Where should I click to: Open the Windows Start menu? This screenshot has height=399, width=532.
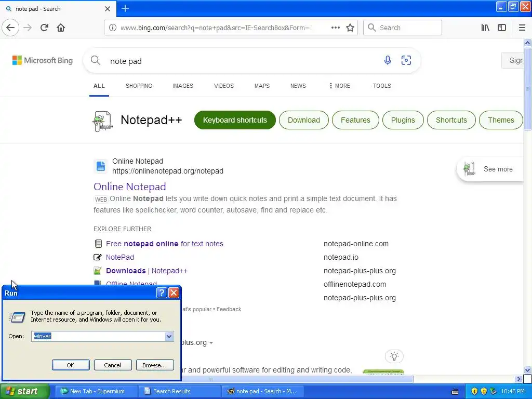(24, 391)
